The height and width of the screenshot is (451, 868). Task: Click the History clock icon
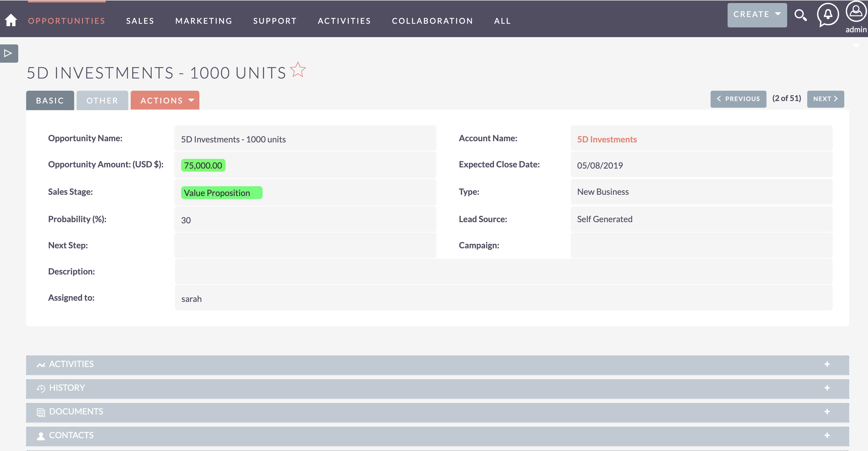pyautogui.click(x=41, y=388)
